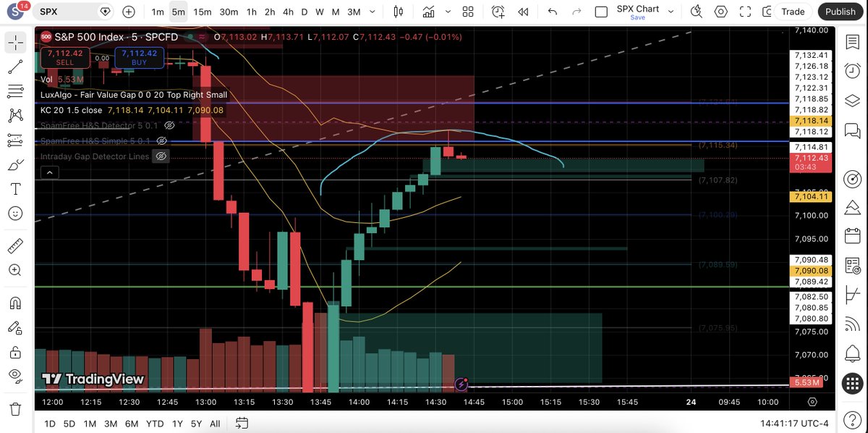Screen dimensions: 868x433
Task: Click the zoom in magnifier tool
Action: pyautogui.click(x=15, y=270)
